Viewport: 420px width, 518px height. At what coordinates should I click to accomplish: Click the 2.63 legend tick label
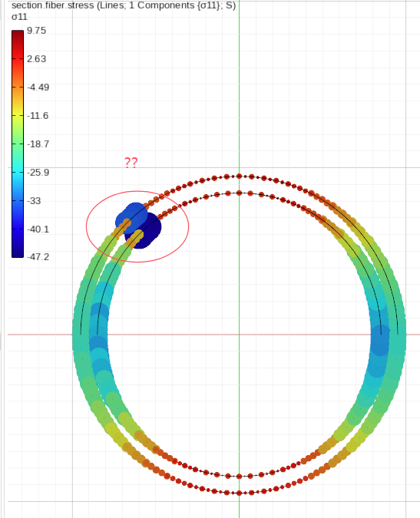(x=36, y=59)
